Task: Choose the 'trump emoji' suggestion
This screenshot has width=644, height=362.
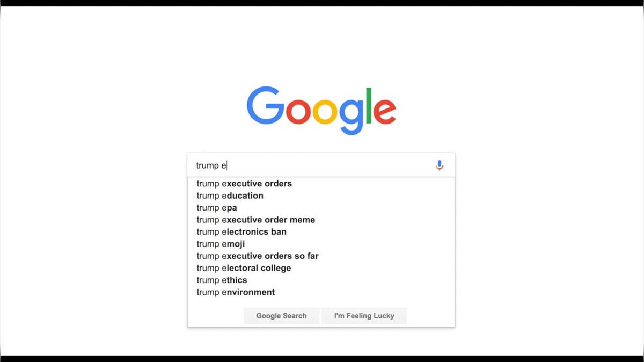Action: pyautogui.click(x=321, y=244)
